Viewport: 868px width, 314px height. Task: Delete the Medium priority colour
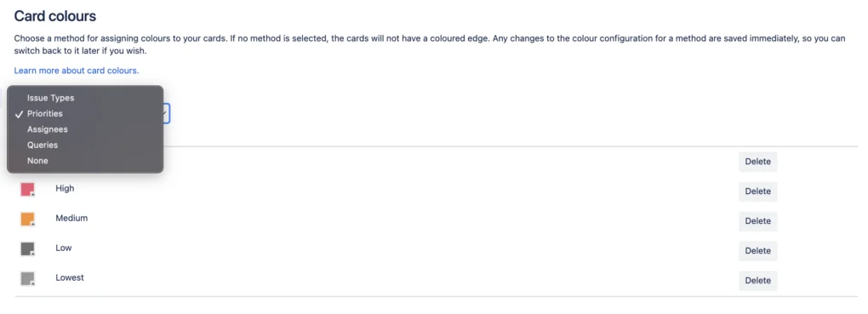[758, 221]
